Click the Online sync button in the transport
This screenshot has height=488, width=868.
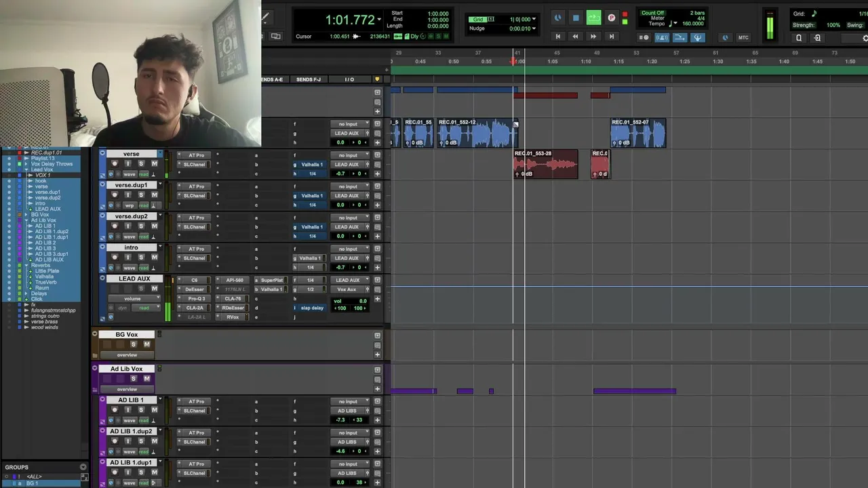(x=557, y=18)
